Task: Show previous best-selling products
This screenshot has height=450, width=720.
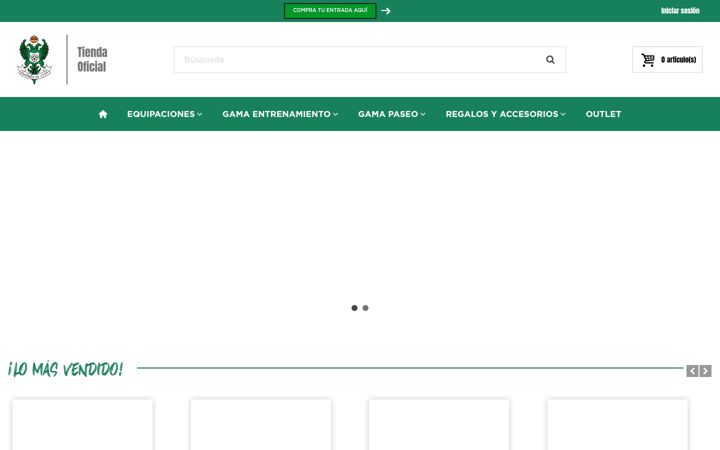Action: [x=692, y=371]
